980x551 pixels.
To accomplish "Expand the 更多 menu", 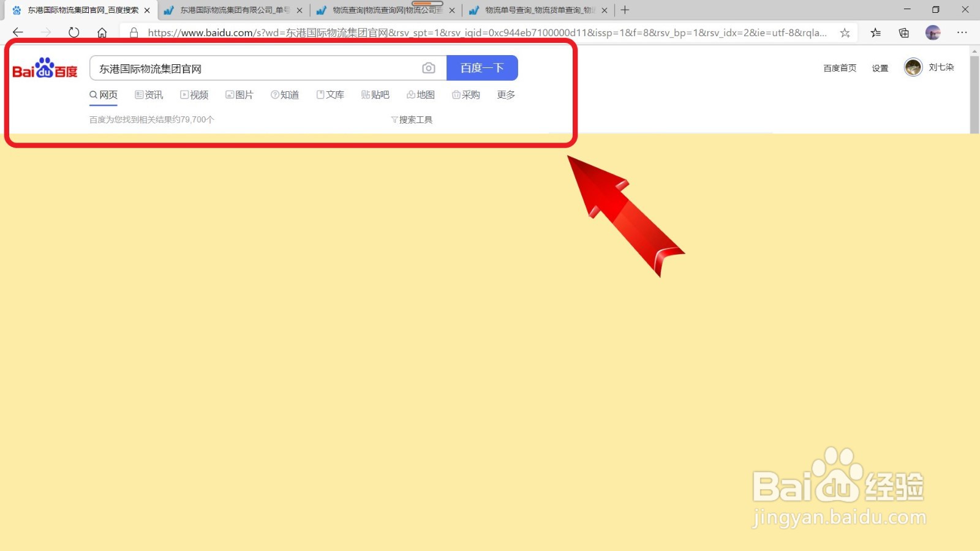I will click(x=506, y=95).
